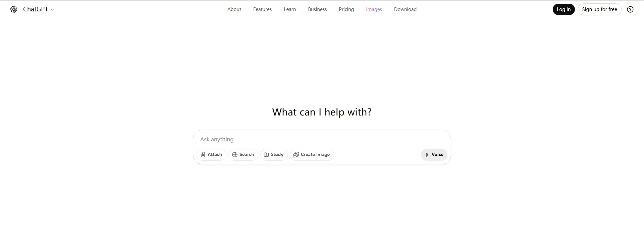
Task: Open the About menu item
Action: click(234, 9)
